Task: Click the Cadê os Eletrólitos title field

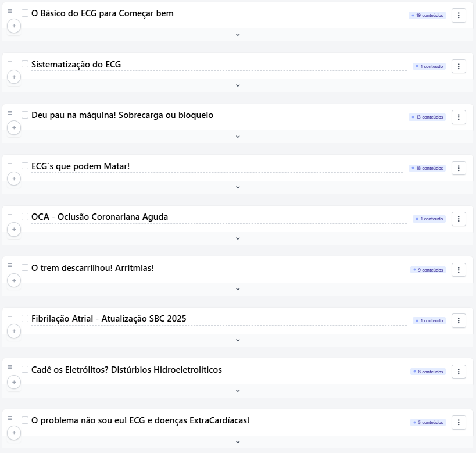Action: (x=127, y=370)
